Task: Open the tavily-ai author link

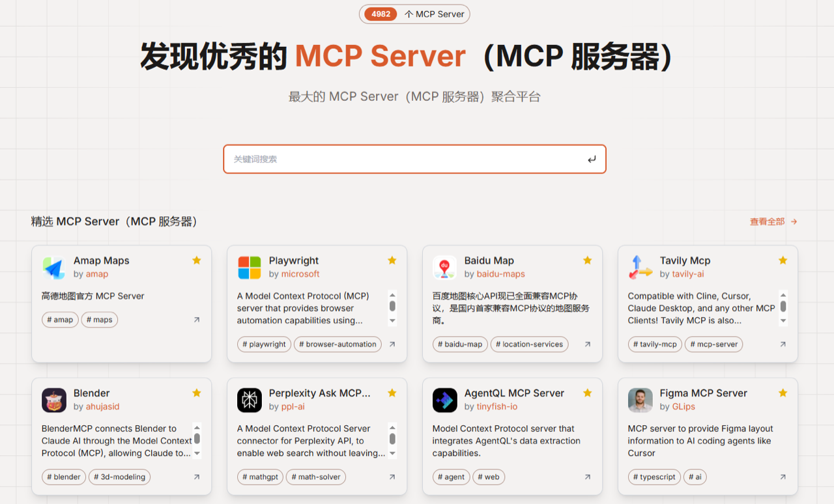Action: [688, 274]
